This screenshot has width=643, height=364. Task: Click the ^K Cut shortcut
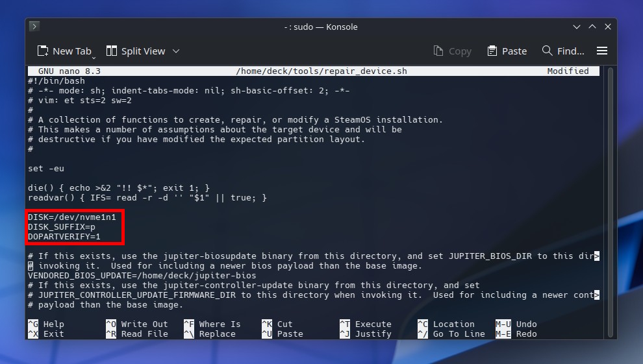point(277,324)
